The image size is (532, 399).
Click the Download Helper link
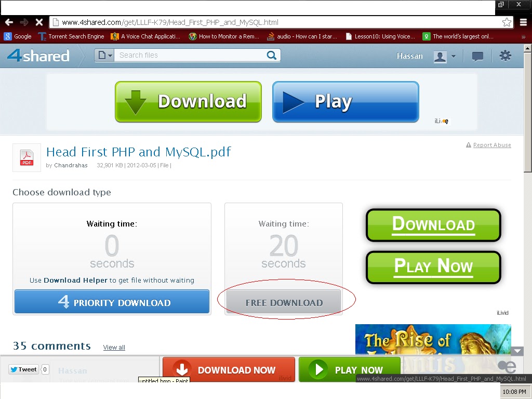tap(75, 280)
